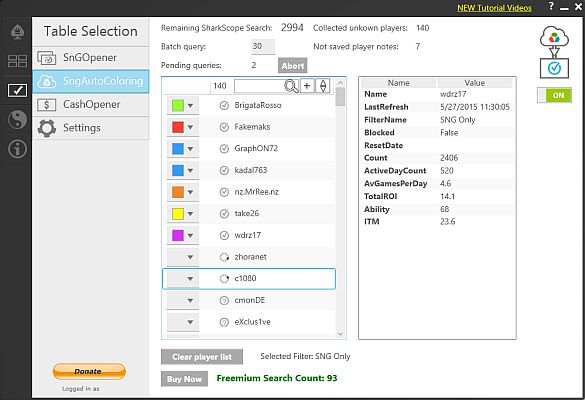Click the up-down sort arrows button
This screenshot has width=585, height=400.
tap(323, 86)
